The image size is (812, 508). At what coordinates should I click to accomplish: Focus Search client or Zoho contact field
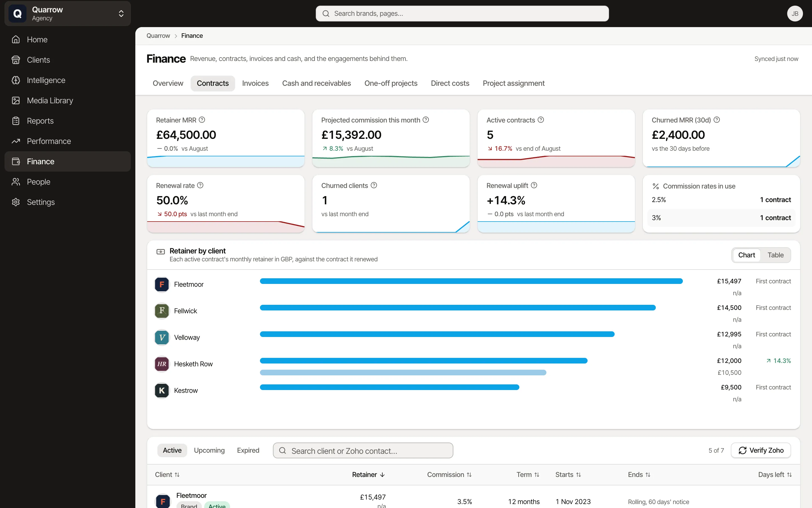(x=363, y=450)
